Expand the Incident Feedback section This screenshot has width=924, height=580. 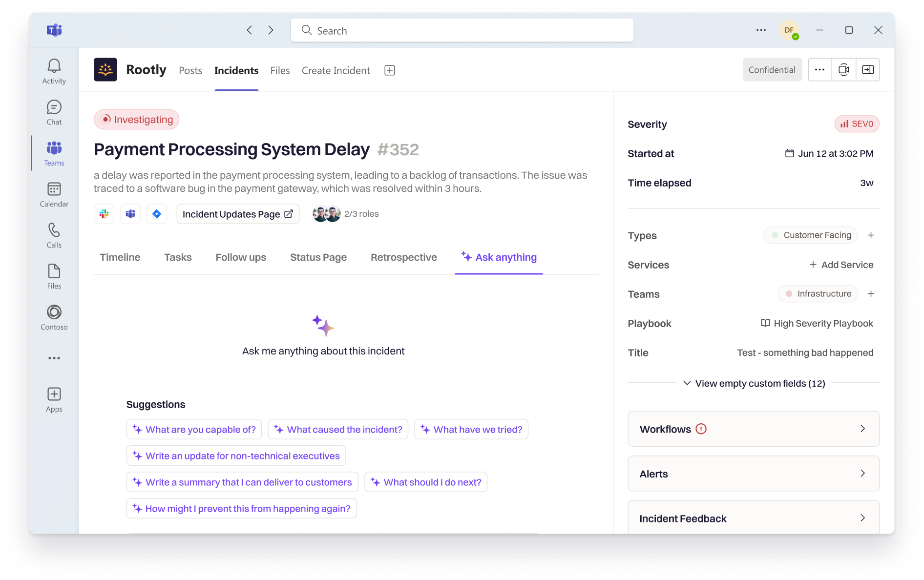[x=754, y=518]
